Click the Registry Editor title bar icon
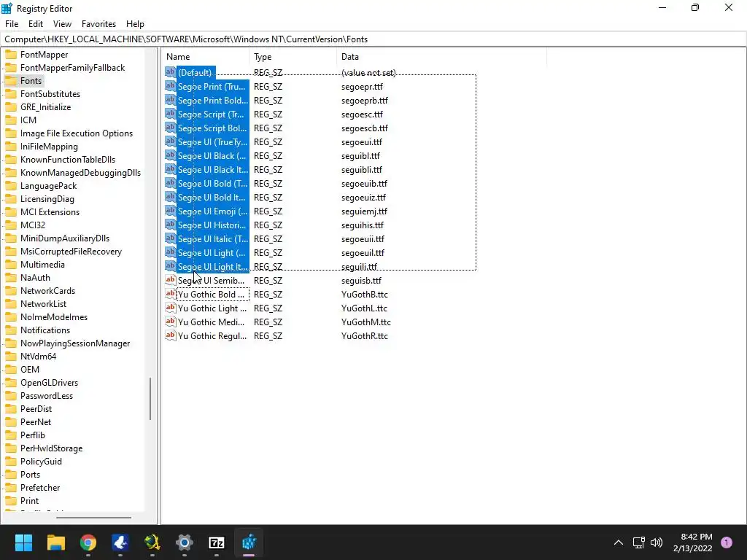Image resolution: width=747 pixels, height=560 pixels. click(x=7, y=8)
